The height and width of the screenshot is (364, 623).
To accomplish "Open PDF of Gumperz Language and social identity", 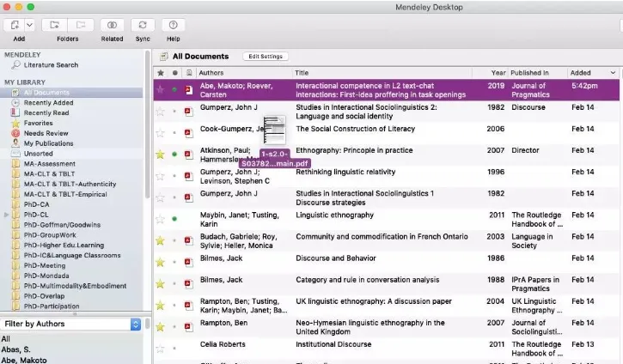I will [189, 112].
